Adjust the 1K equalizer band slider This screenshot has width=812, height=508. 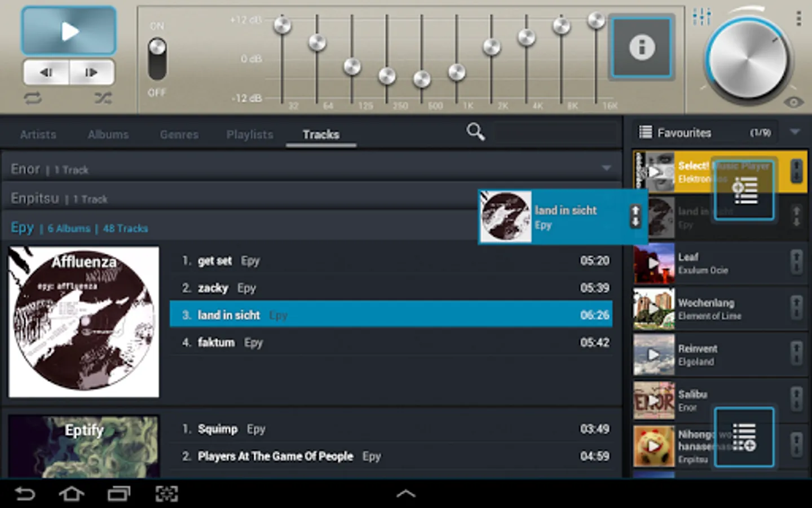(457, 72)
